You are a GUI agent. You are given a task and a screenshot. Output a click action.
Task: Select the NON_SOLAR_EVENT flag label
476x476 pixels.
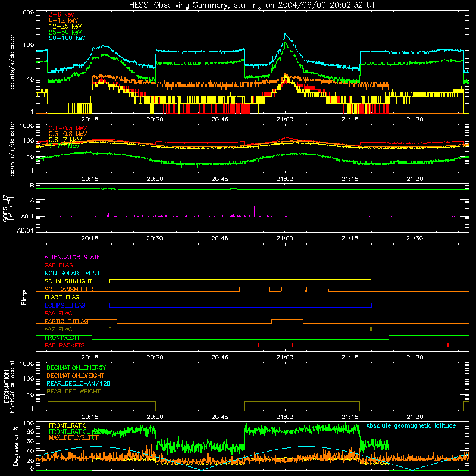coord(72,273)
